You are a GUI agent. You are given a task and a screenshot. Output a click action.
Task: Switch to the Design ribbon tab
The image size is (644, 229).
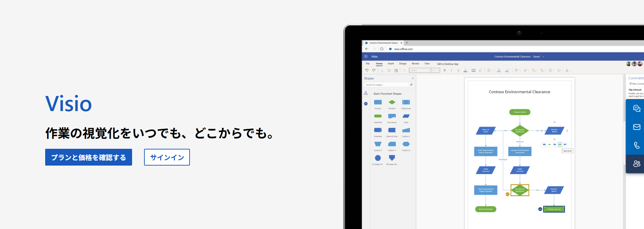coord(403,63)
